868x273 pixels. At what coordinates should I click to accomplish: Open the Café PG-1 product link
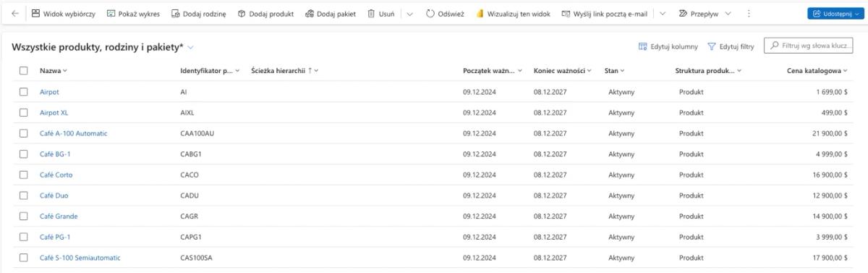55,237
